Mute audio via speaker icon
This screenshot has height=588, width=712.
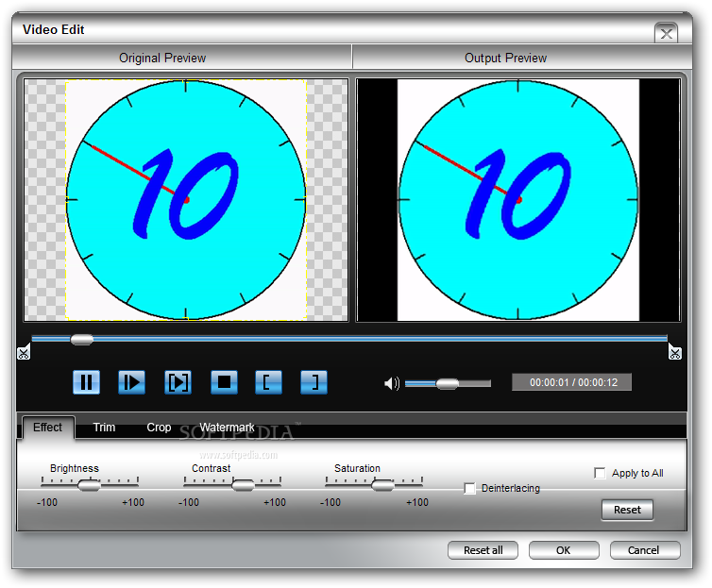pyautogui.click(x=392, y=383)
